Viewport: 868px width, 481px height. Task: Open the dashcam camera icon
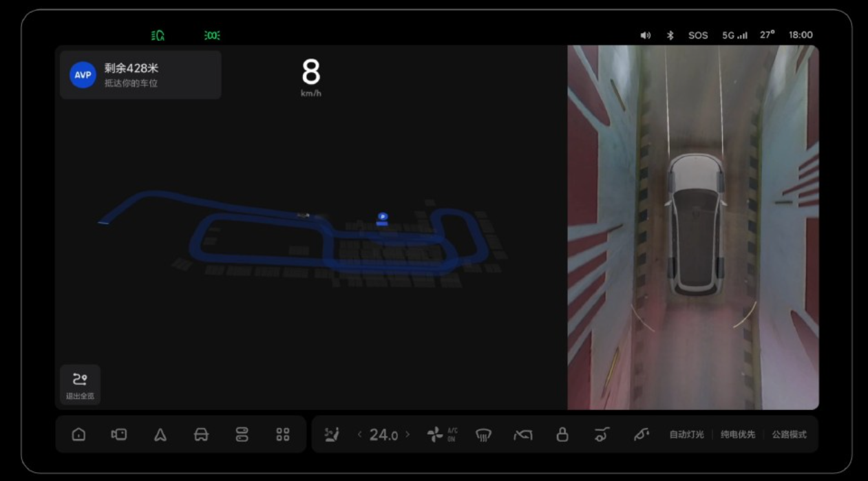[119, 434]
